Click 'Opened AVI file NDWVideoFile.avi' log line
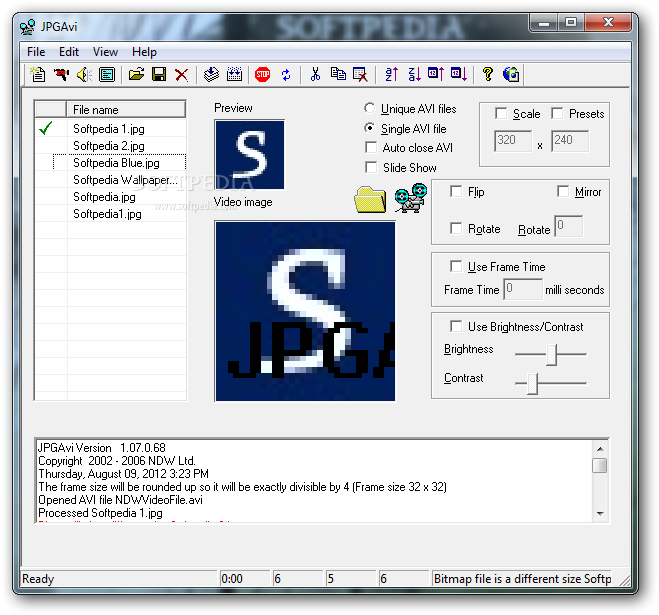Viewport: 659px width, 615px height. (120, 500)
